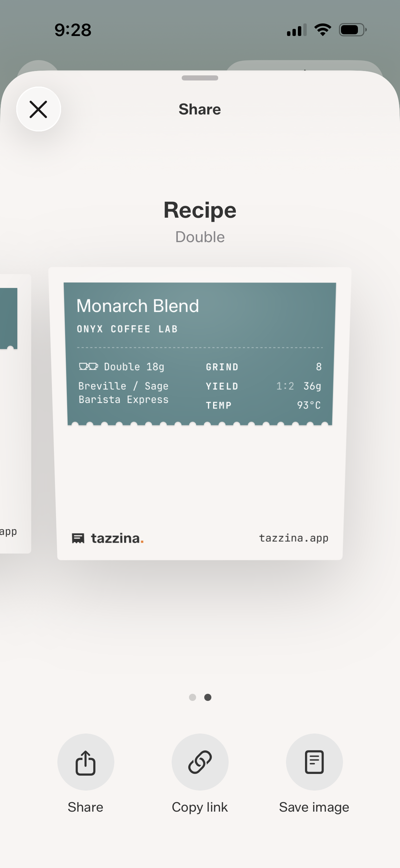Tap the Copy link chain icon

tap(200, 762)
